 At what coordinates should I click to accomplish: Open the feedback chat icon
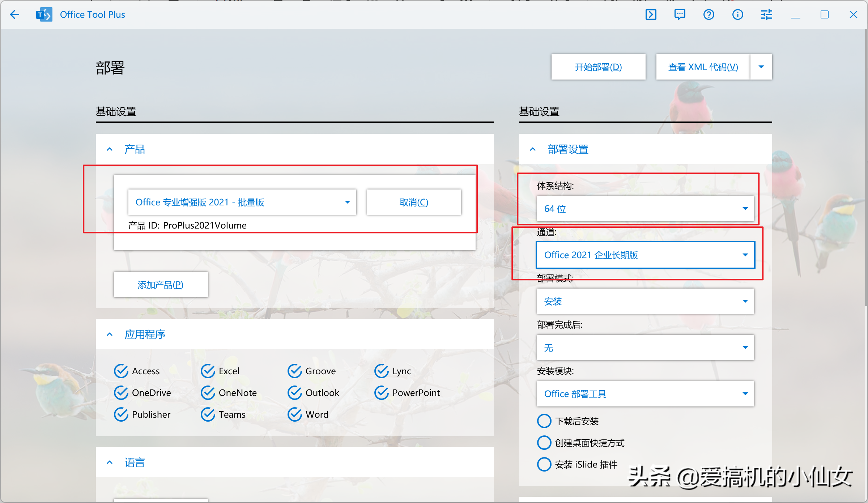680,14
